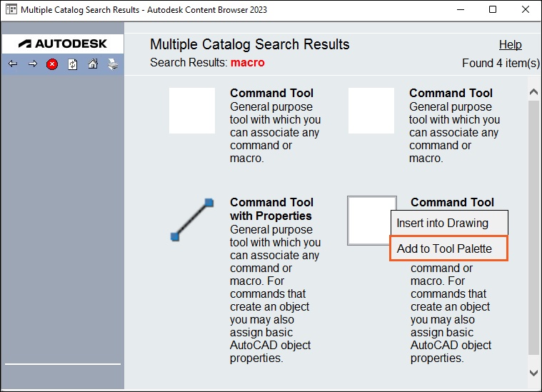Click the 'Command Tool with Properties' title
The image size is (542, 392).
tap(271, 208)
